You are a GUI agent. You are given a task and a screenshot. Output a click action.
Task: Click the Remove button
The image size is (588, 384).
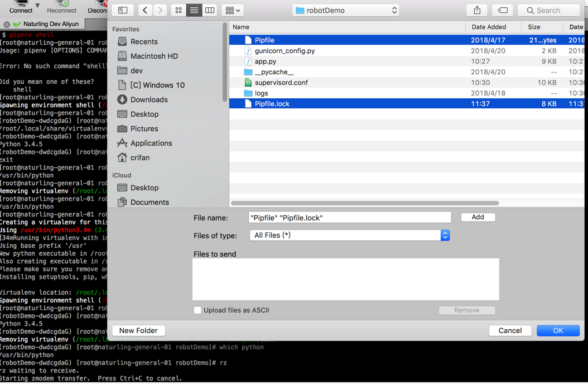tap(467, 310)
